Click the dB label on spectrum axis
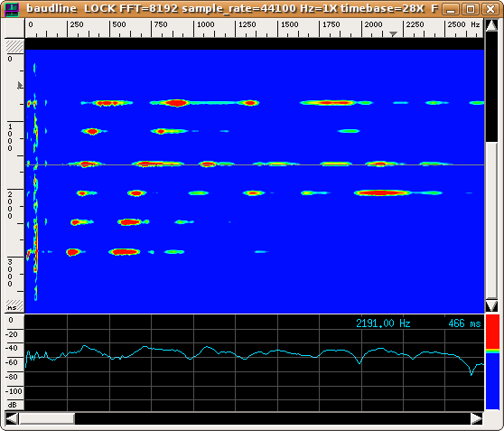 [x=12, y=405]
